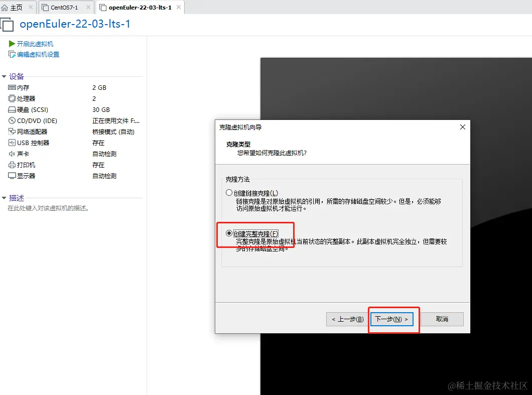Click the CD/DVD value 正在使用文件 F:...
This screenshot has height=395, width=532.
point(116,120)
